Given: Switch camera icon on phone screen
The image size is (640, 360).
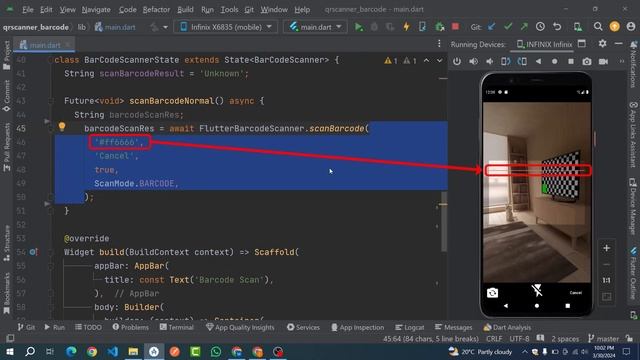Looking at the screenshot, I should pyautogui.click(x=492, y=293).
